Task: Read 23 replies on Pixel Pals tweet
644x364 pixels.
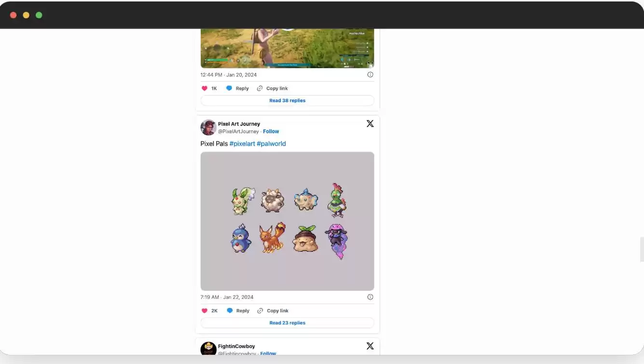Action: [288, 322]
